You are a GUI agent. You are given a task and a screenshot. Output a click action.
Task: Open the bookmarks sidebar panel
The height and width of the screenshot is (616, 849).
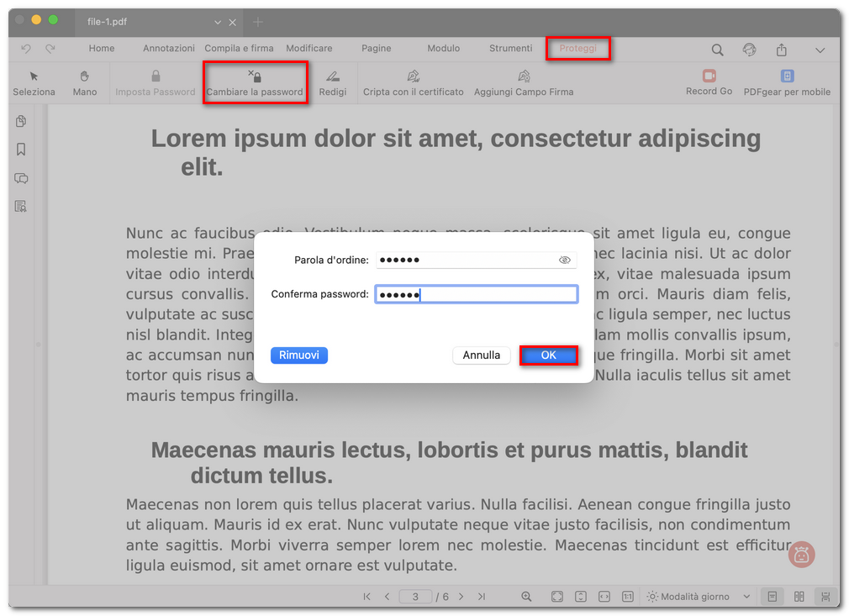[19, 150]
